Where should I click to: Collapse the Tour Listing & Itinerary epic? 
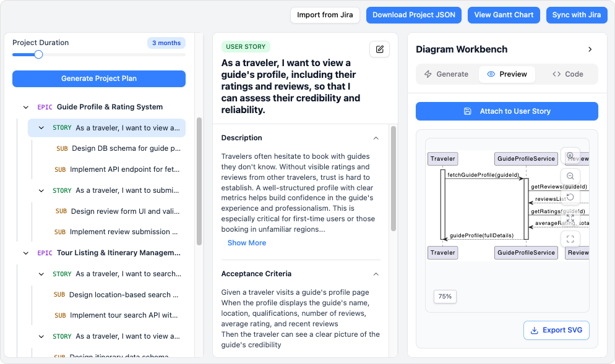(x=26, y=253)
